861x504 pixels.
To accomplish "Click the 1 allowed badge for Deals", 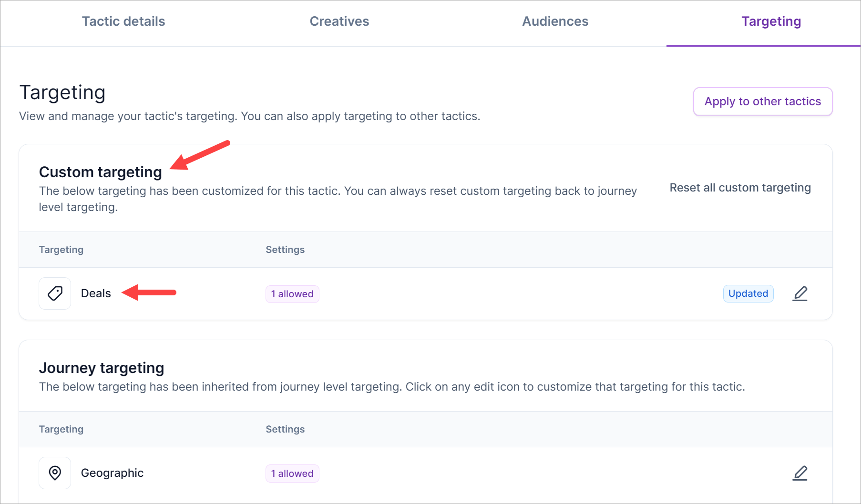I will pos(292,294).
